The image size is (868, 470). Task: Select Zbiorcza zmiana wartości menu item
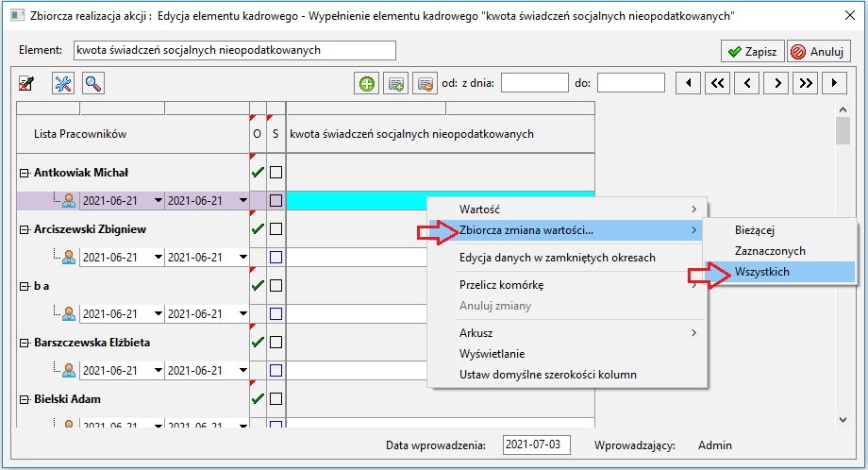pos(567,230)
